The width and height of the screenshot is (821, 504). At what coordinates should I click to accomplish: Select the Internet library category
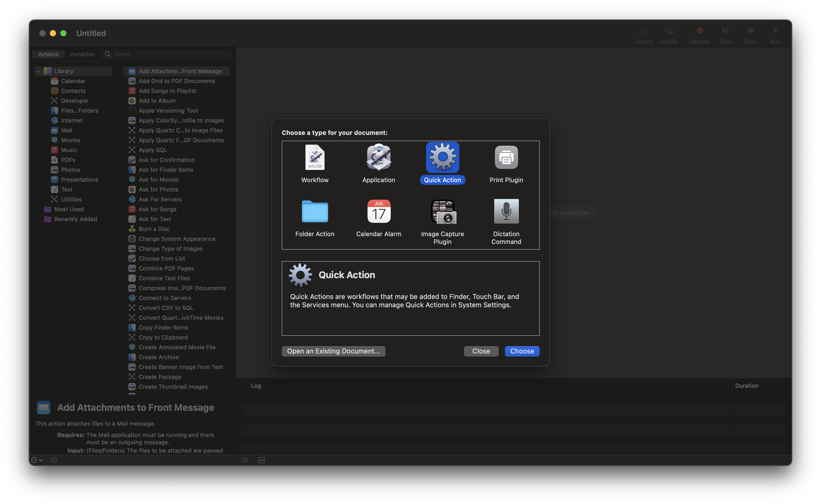point(71,120)
